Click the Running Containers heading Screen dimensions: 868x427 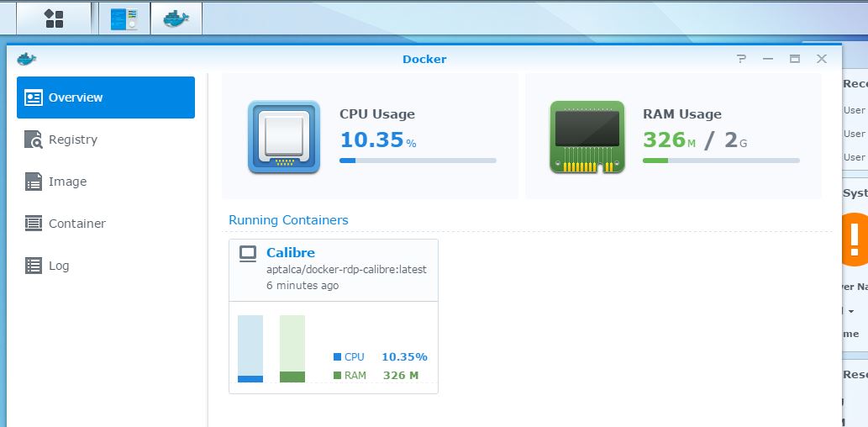288,220
